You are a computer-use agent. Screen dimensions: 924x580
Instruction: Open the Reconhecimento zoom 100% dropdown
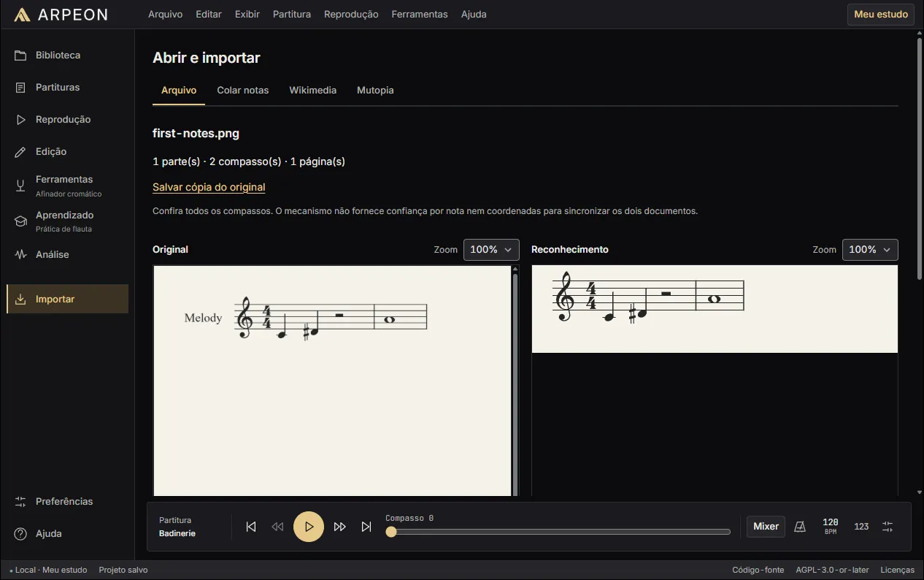870,250
